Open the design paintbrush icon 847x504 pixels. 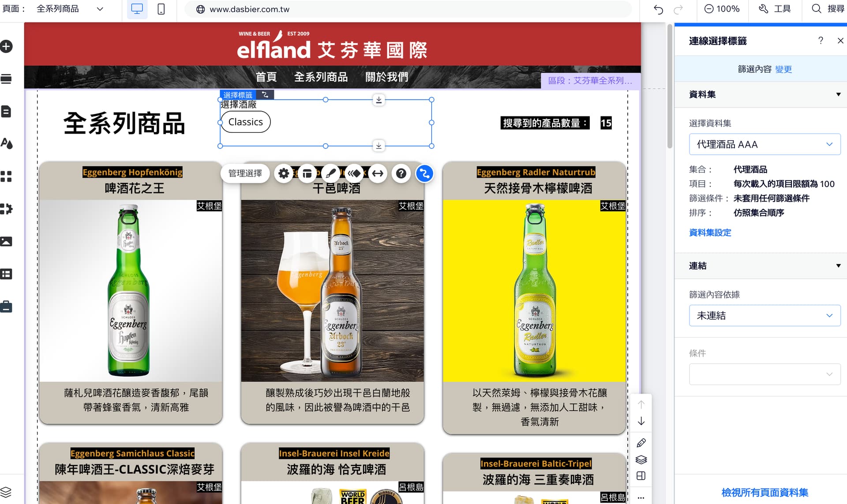point(330,174)
